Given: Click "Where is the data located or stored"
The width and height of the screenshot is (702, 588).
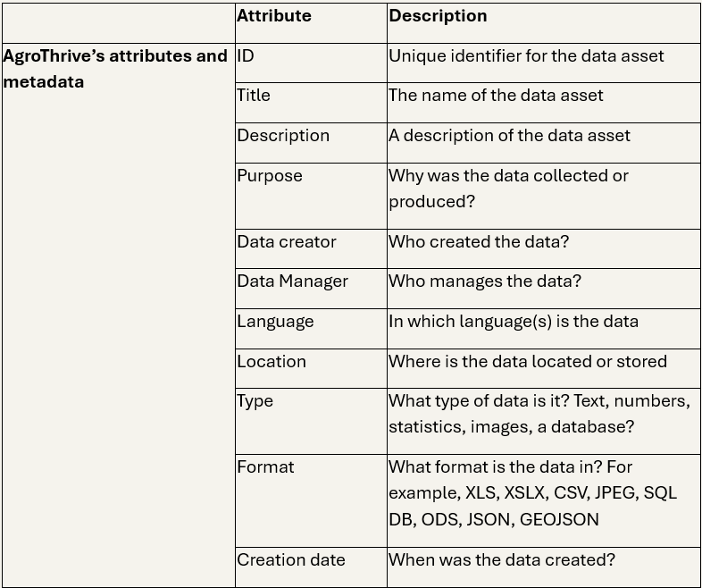Looking at the screenshot, I should [528, 362].
